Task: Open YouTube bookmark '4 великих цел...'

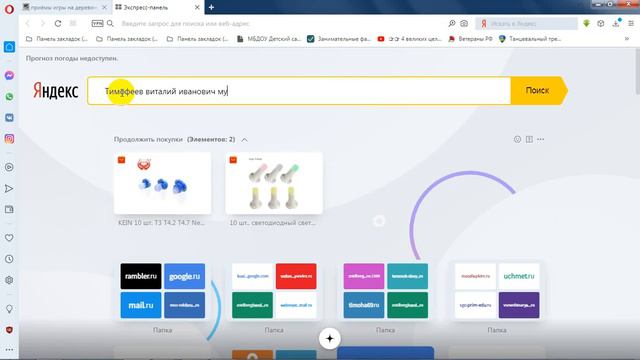Action: pyautogui.click(x=409, y=39)
